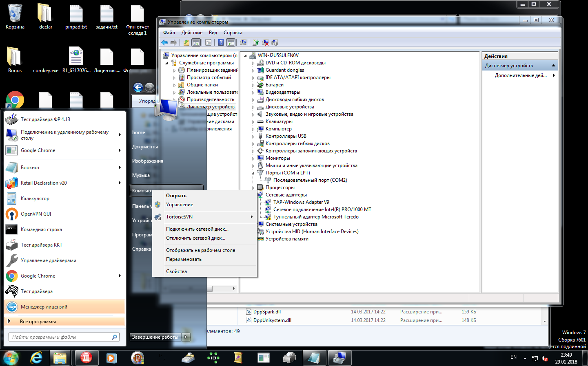Image resolution: width=588 pixels, height=366 pixels.
Task: Click the Back arrow in the management console toolbar
Action: click(164, 42)
